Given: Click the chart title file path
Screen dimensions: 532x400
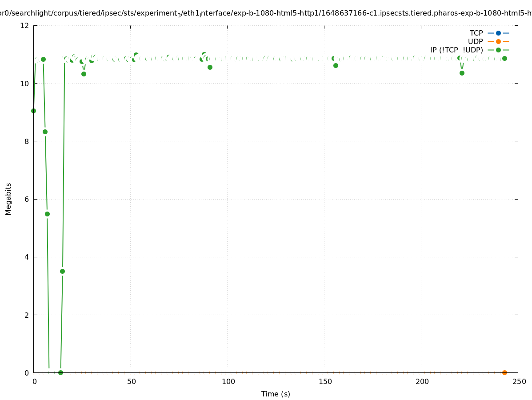Looking at the screenshot, I should tap(266, 14).
